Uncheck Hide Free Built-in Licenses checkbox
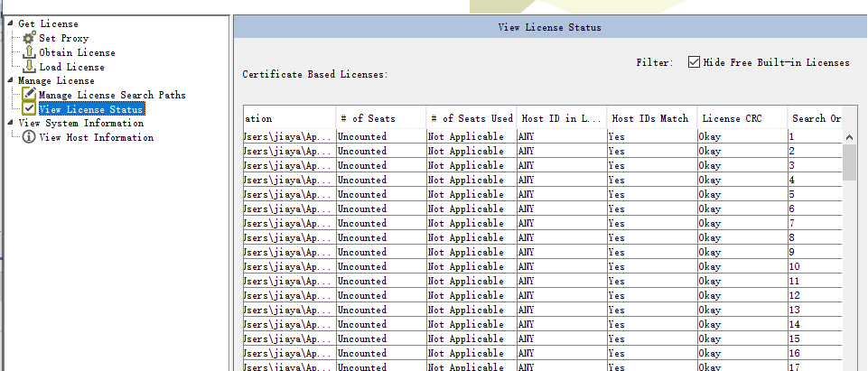This screenshot has height=371, width=868. click(694, 62)
